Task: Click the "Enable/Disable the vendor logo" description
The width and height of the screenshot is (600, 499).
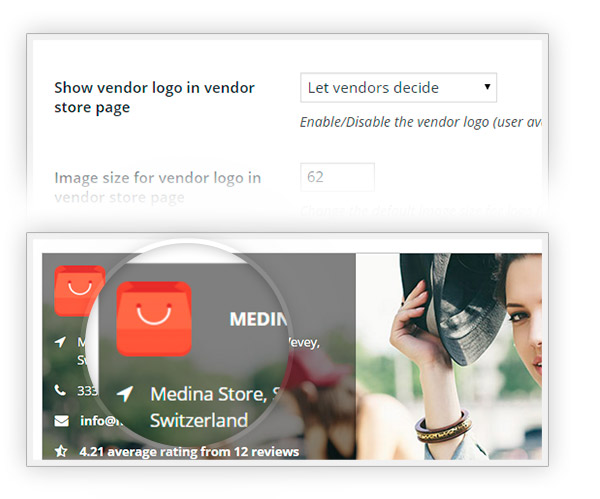Action: coord(421,122)
